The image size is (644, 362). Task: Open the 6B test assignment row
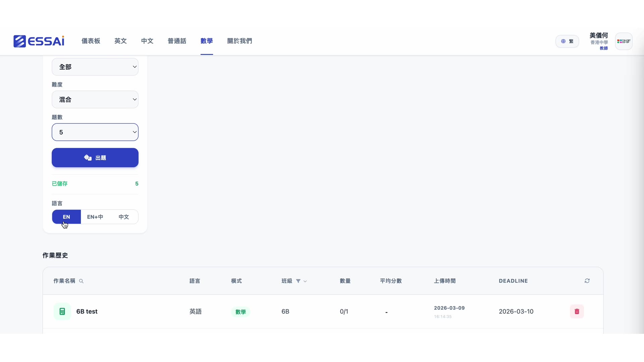pyautogui.click(x=87, y=311)
